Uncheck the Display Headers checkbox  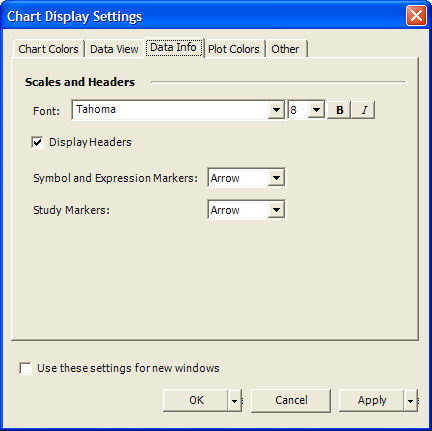[x=37, y=142]
